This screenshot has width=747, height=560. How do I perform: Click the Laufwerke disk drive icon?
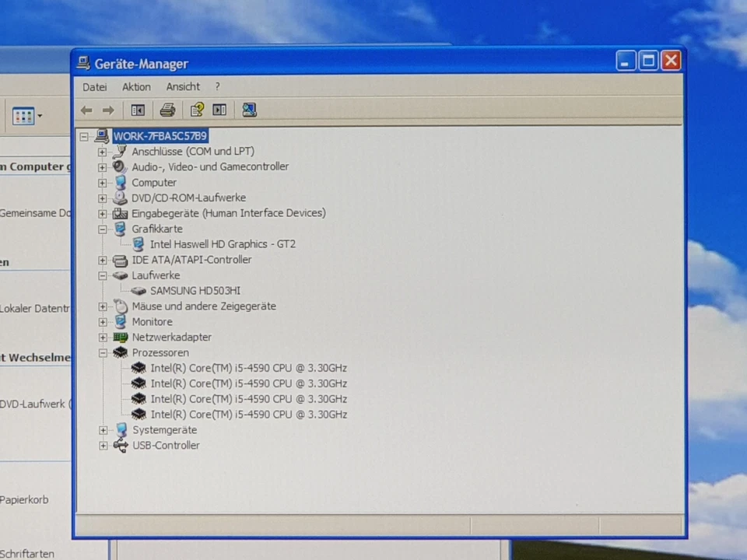point(120,275)
